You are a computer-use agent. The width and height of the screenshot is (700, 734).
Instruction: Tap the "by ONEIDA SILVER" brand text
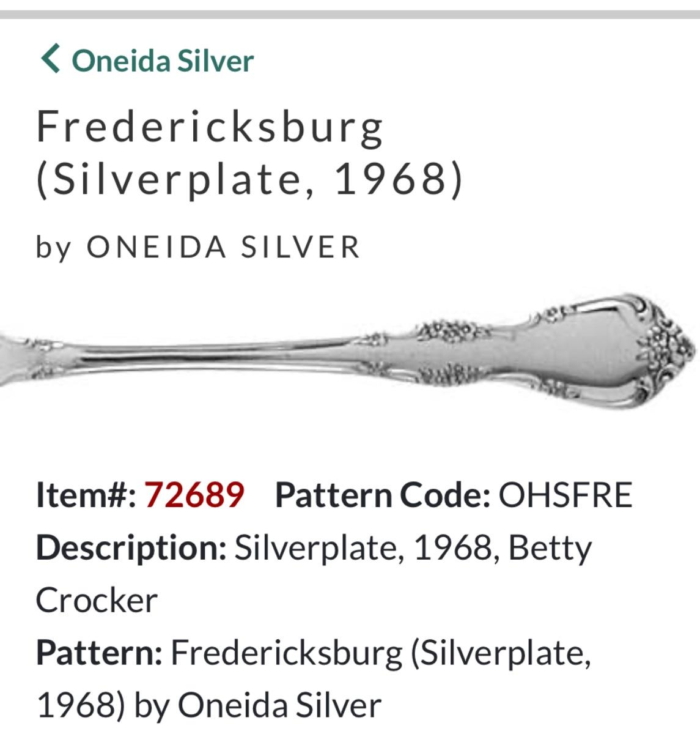point(197,247)
